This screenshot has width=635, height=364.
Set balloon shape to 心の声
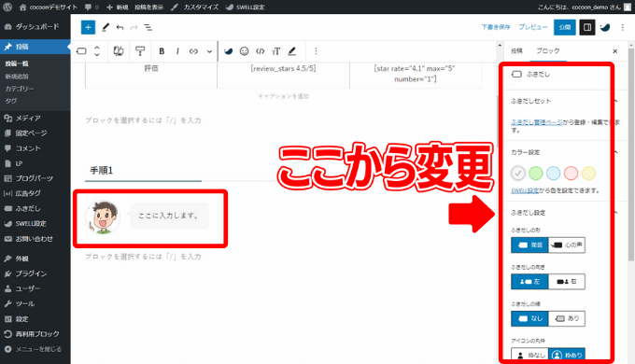(567, 245)
